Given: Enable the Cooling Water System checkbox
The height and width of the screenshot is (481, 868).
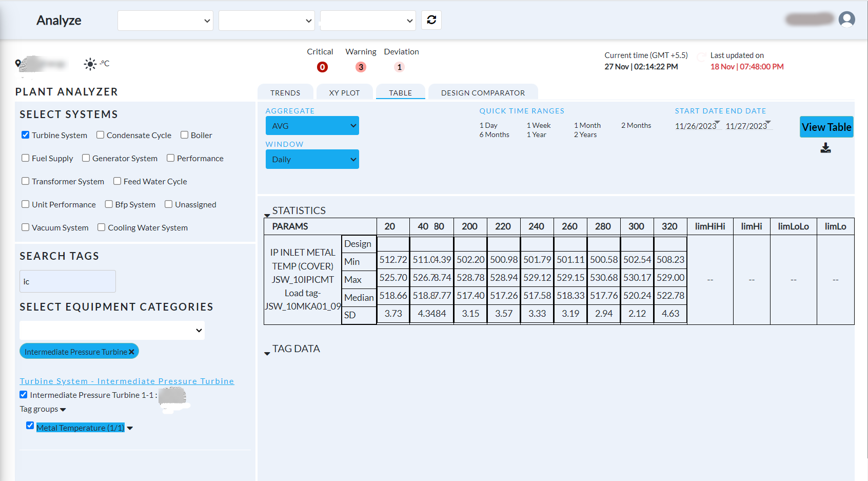Looking at the screenshot, I should (x=101, y=227).
